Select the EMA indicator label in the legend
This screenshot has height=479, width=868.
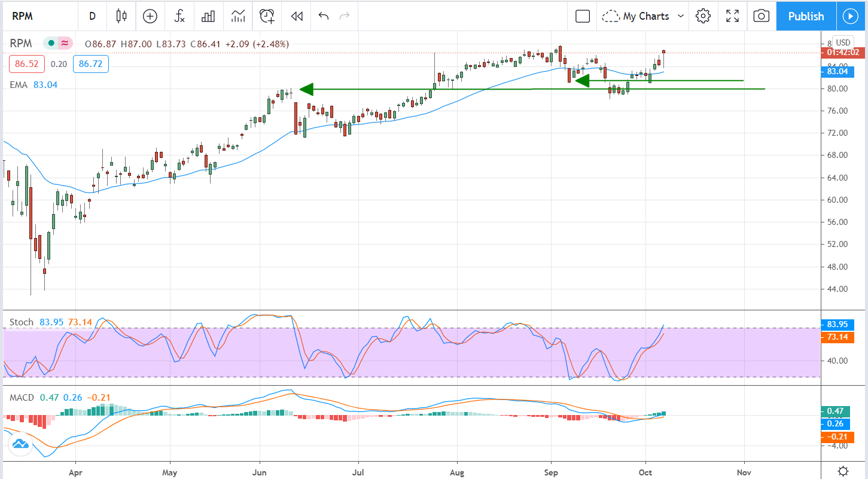(x=19, y=85)
